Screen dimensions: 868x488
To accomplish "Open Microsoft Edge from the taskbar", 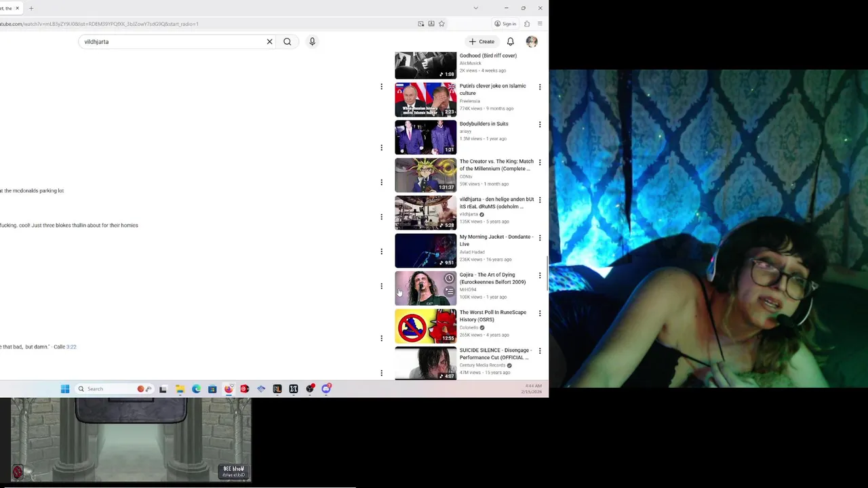I will click(x=196, y=389).
